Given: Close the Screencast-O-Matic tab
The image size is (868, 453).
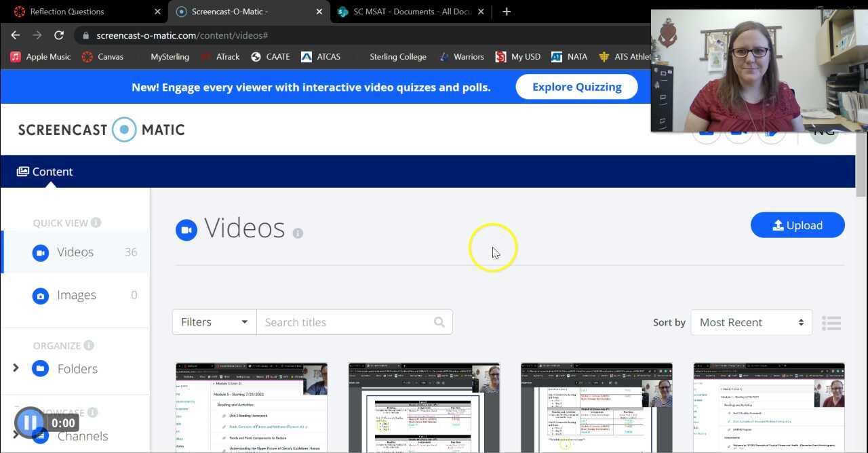Looking at the screenshot, I should pos(319,12).
